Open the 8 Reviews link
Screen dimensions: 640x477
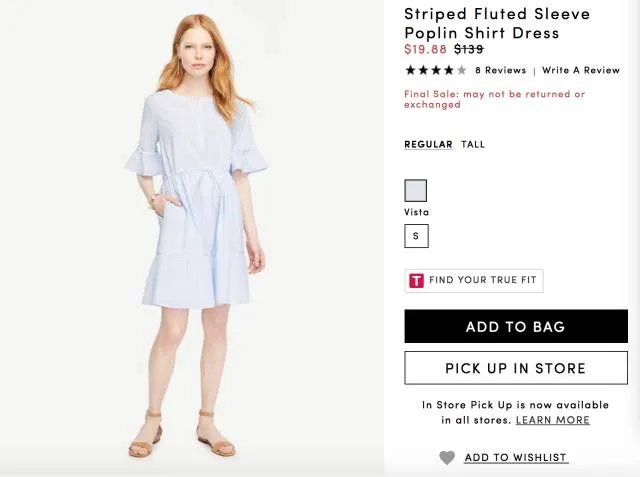point(500,70)
